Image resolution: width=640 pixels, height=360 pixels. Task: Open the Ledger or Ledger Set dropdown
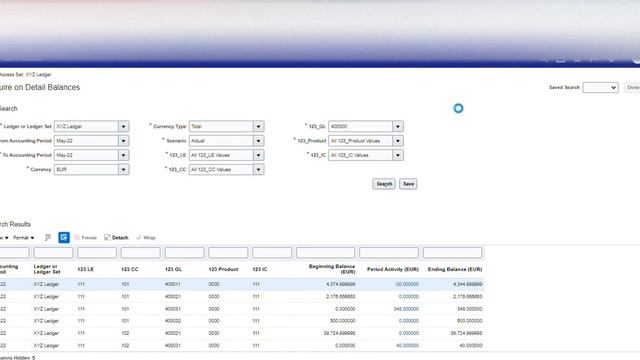point(124,127)
